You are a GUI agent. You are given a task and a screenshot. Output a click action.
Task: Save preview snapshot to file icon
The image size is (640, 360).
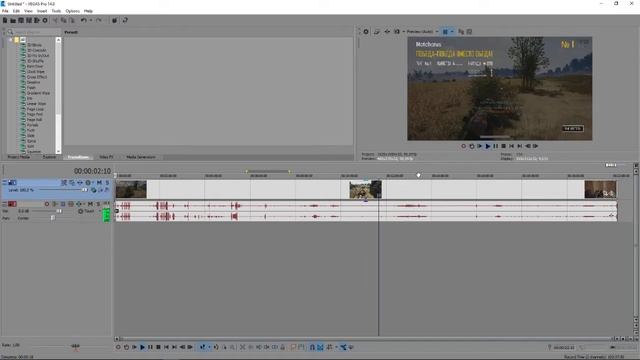pyautogui.click(x=469, y=31)
